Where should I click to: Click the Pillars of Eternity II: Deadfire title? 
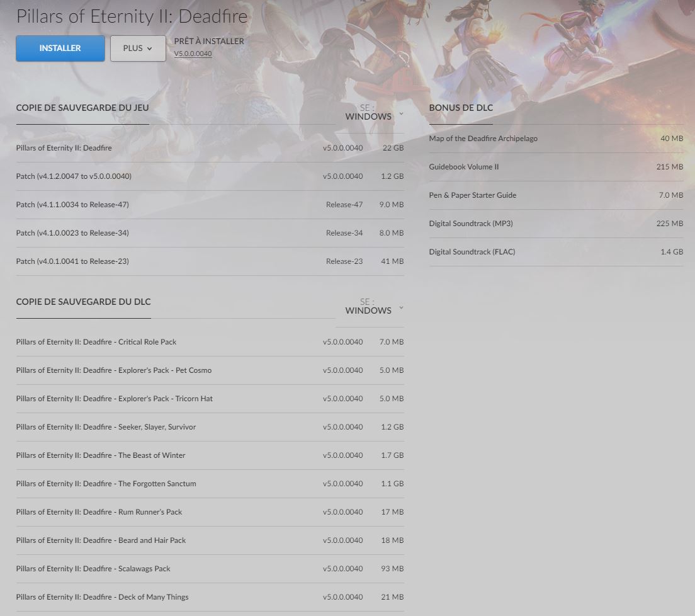132,16
